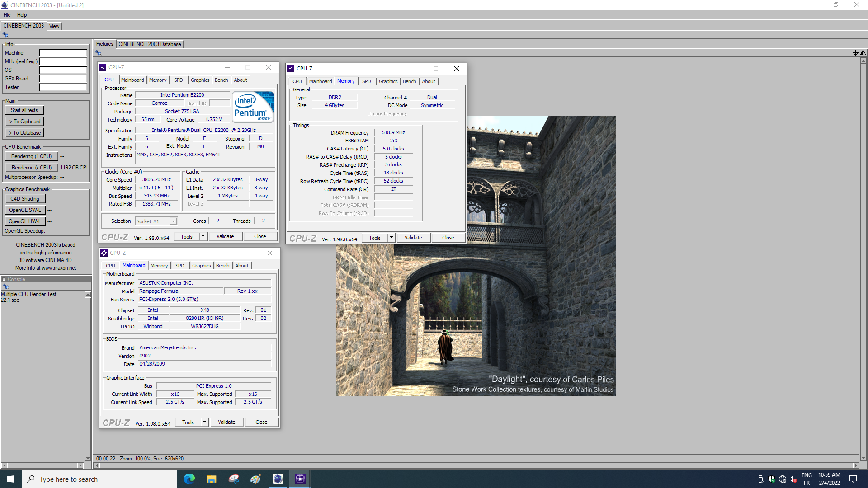Open the File menu
The height and width of the screenshot is (488, 868).
[7, 15]
